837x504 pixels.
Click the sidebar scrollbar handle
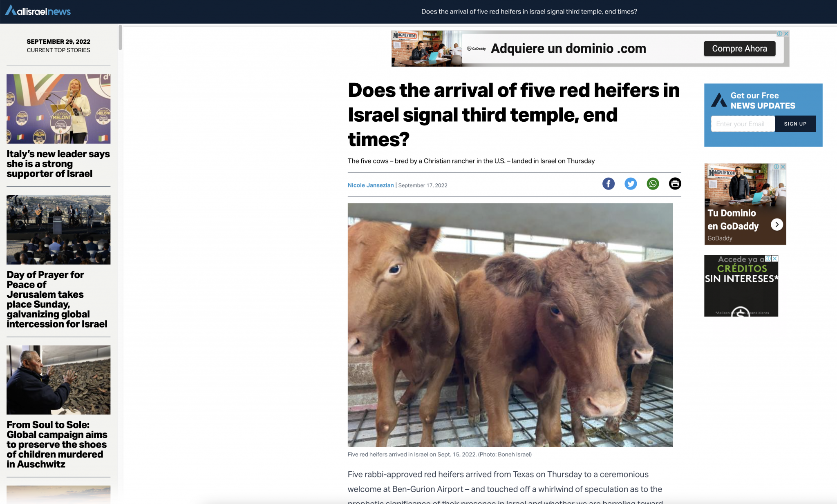point(120,38)
